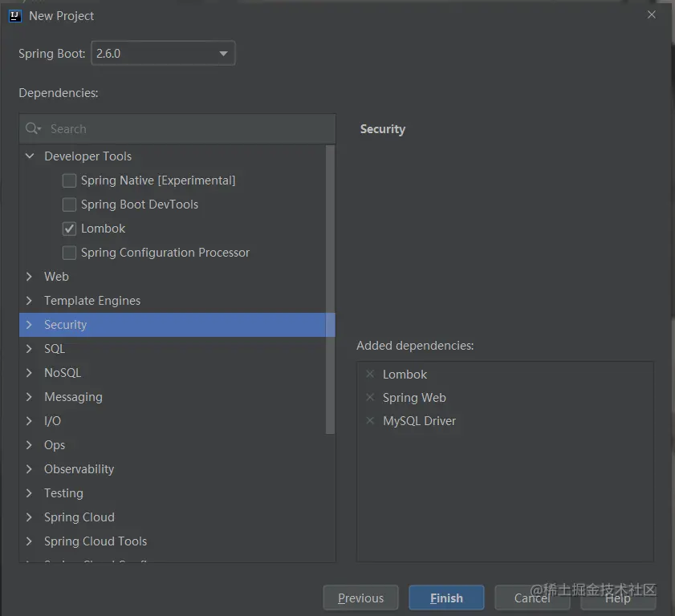Image resolution: width=675 pixels, height=616 pixels.
Task: Click the Help button
Action: pos(618,598)
